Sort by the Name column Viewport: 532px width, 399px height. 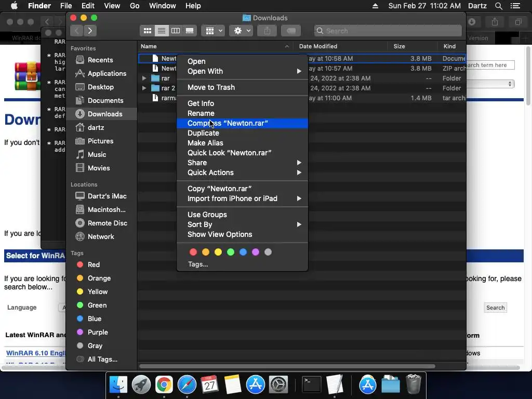(x=216, y=46)
